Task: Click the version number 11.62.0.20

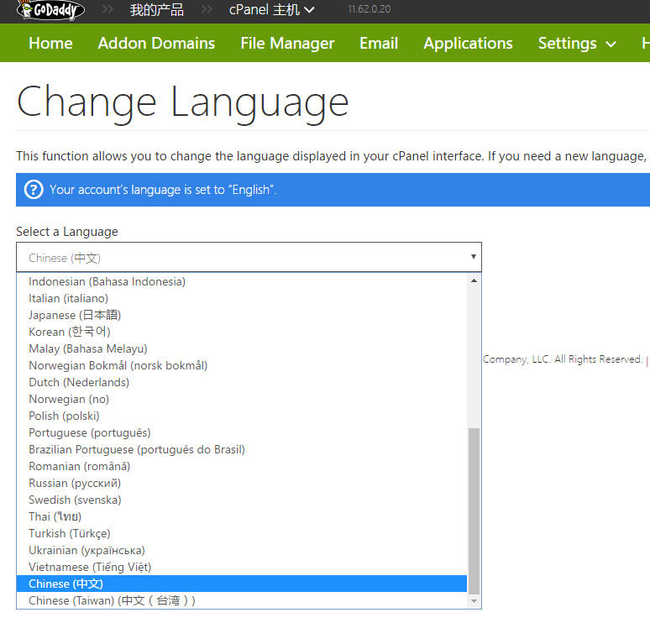Action: coord(369,9)
